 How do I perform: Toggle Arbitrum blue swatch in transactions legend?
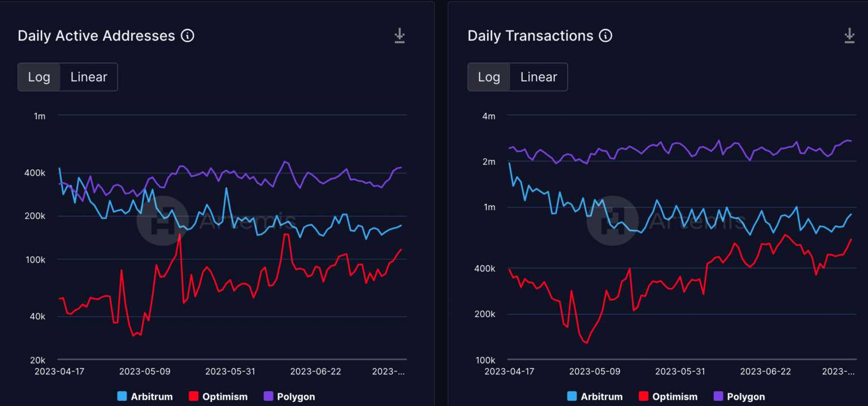pyautogui.click(x=572, y=396)
